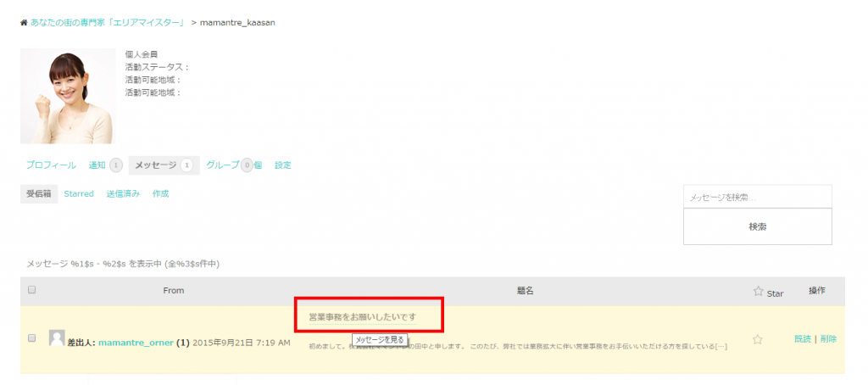Click into the メッセージを検索 search field
The width and height of the screenshot is (868, 385).
coord(757,197)
